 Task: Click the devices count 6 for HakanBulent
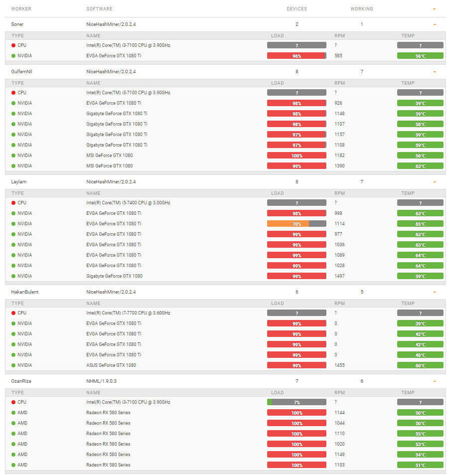[297, 292]
